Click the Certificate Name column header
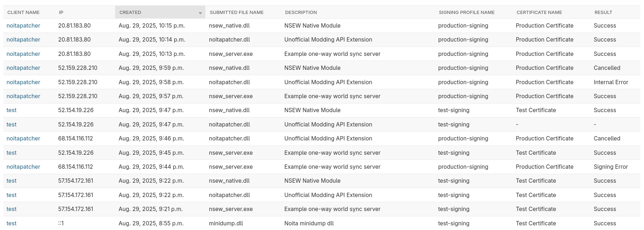Image resolution: width=644 pixels, height=230 pixels. pos(539,12)
